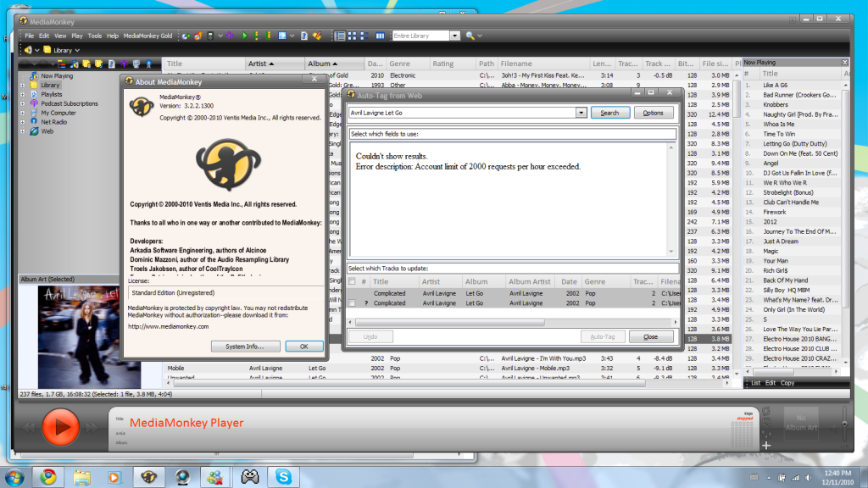Click the purple podcast icon in the main toolbar
868x488 pixels.
[x=231, y=36]
